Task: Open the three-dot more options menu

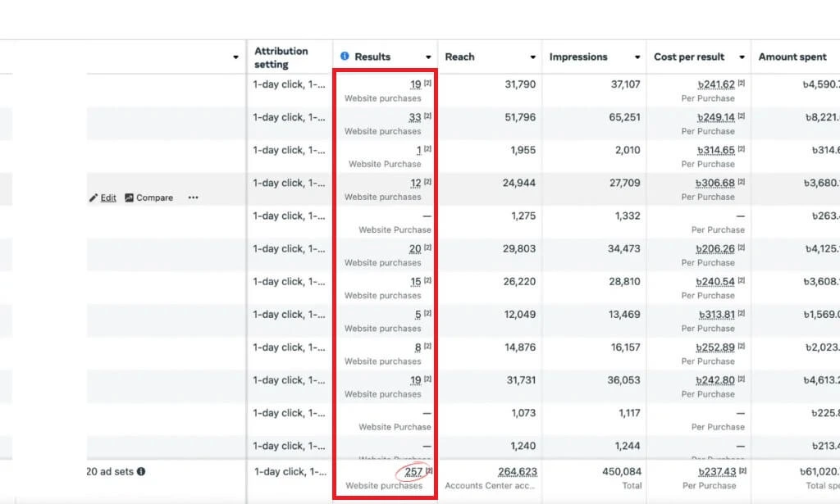Action: pos(193,198)
